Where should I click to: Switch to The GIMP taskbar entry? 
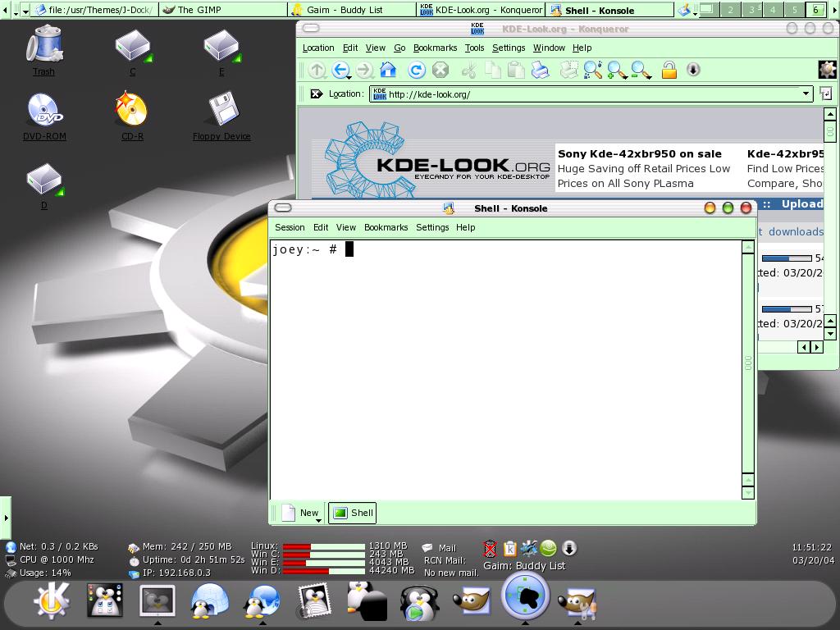pyautogui.click(x=223, y=10)
